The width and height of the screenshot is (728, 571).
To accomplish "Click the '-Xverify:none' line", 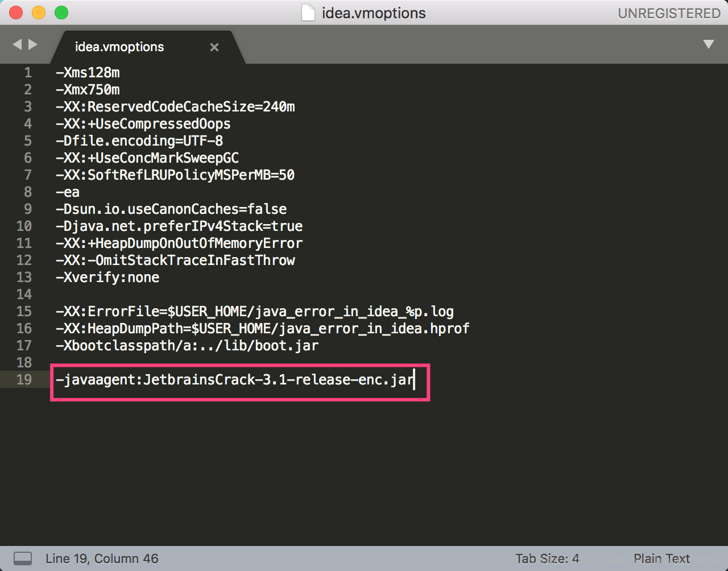I will [107, 278].
